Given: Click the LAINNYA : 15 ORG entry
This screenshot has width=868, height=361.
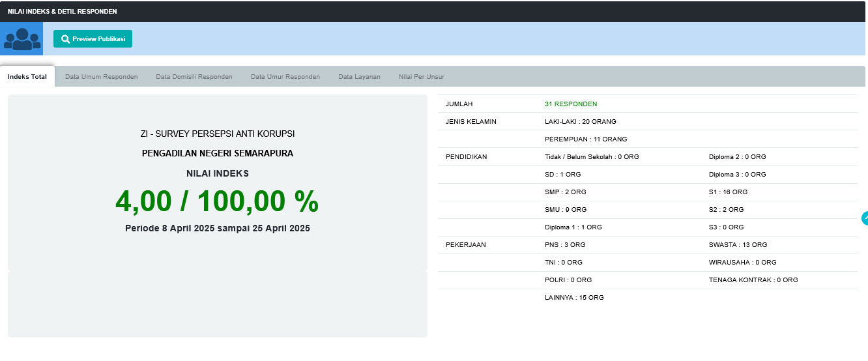Looking at the screenshot, I should point(574,298).
